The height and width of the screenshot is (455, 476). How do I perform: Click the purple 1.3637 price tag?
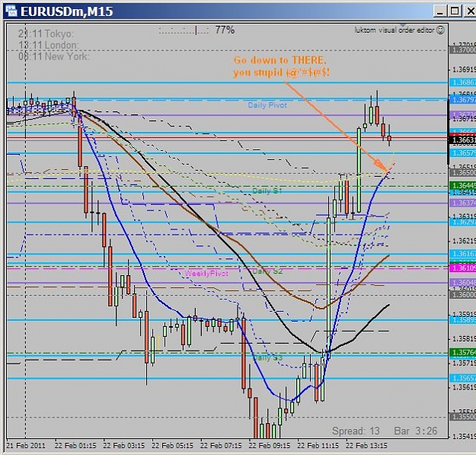click(x=462, y=203)
